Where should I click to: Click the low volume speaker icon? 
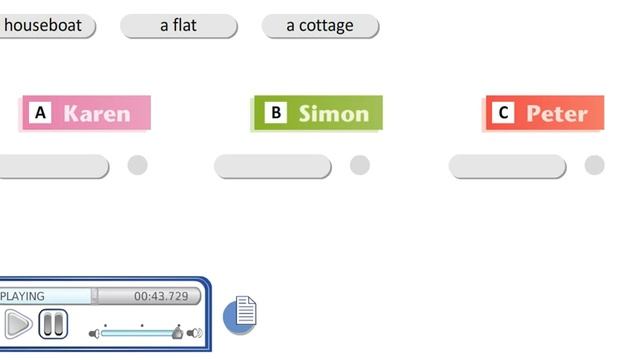94,334
